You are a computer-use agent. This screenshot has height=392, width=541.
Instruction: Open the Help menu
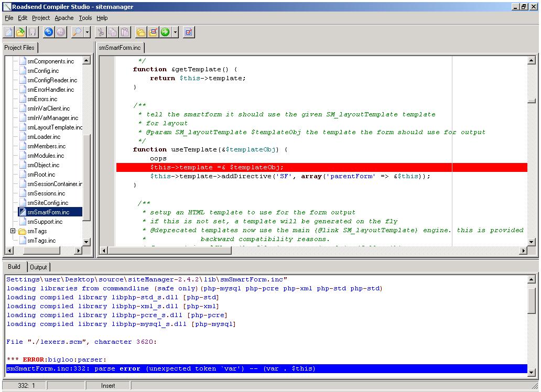102,18
